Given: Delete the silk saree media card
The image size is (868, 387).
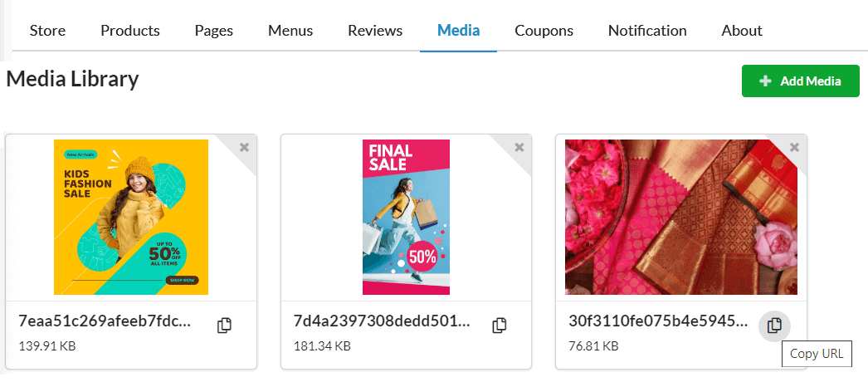Looking at the screenshot, I should [794, 147].
